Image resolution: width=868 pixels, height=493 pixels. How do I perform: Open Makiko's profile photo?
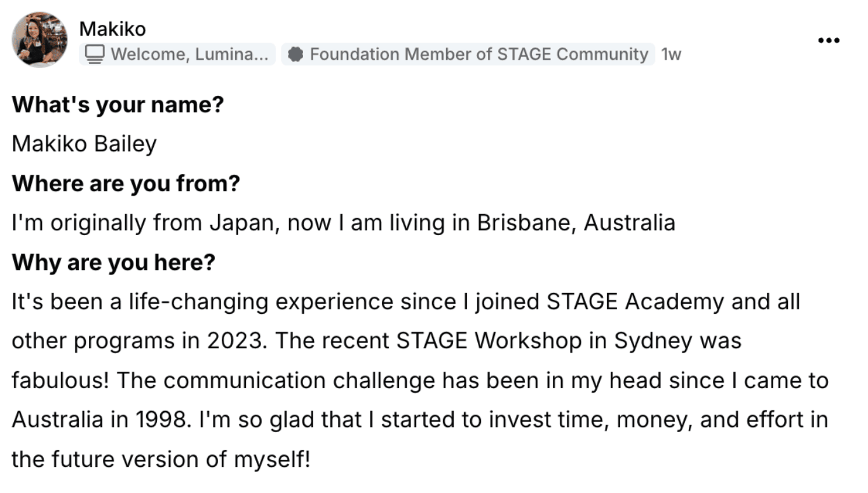coord(39,39)
